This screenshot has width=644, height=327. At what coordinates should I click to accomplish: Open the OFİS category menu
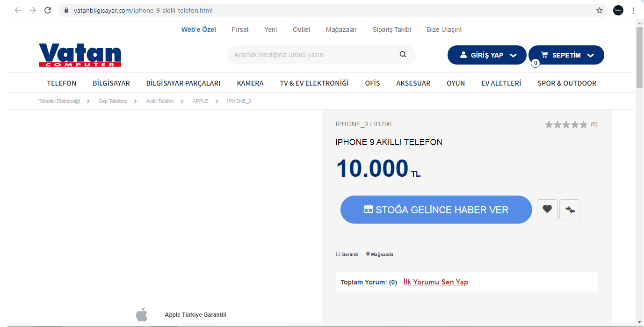click(373, 83)
